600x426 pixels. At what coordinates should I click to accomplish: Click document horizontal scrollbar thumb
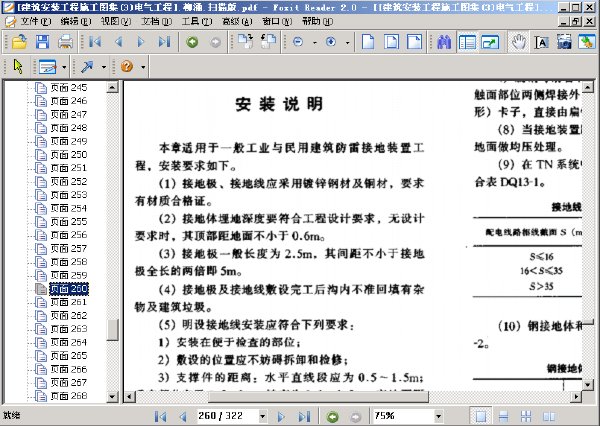click(x=318, y=397)
